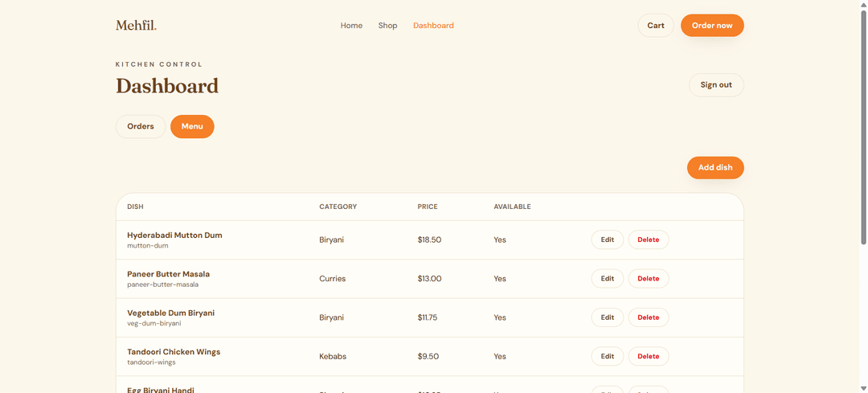Screen dimensions: 868x393
Task: Click the Curries category cell
Action: (x=332, y=278)
